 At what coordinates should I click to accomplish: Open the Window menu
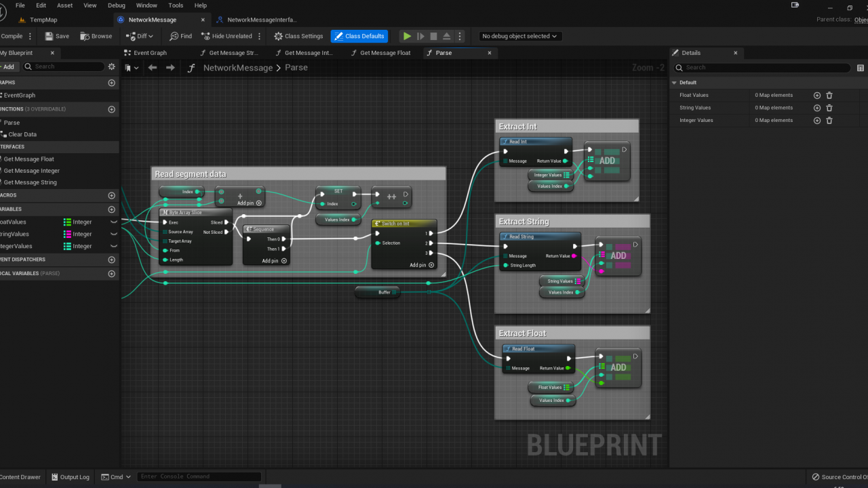point(146,5)
